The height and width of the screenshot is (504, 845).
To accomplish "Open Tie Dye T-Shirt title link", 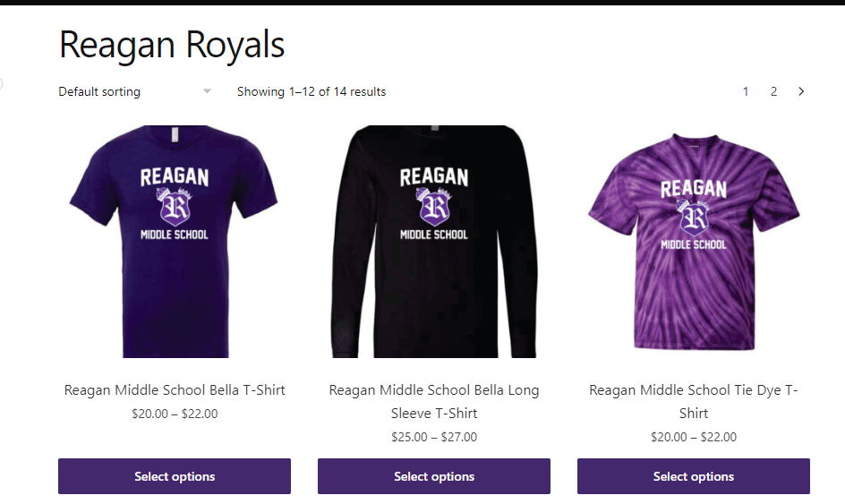I will (694, 402).
